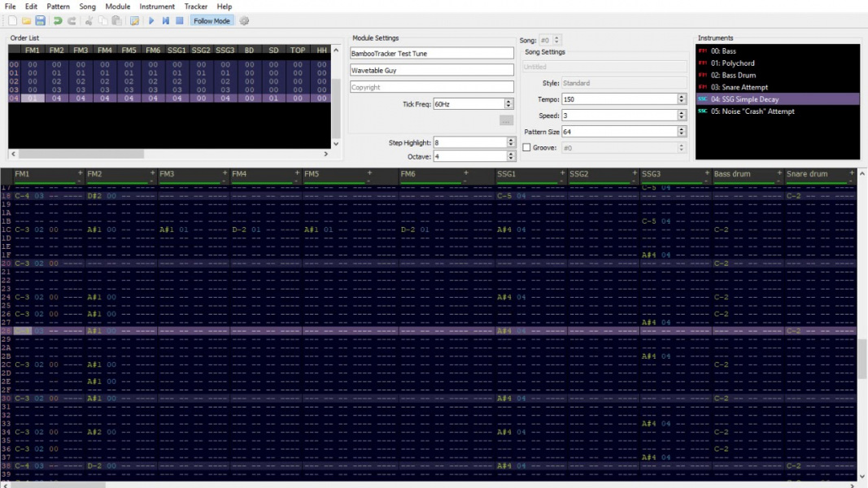Adjust Tempo spinner arrows
This screenshot has width=868, height=488.
[x=682, y=99]
